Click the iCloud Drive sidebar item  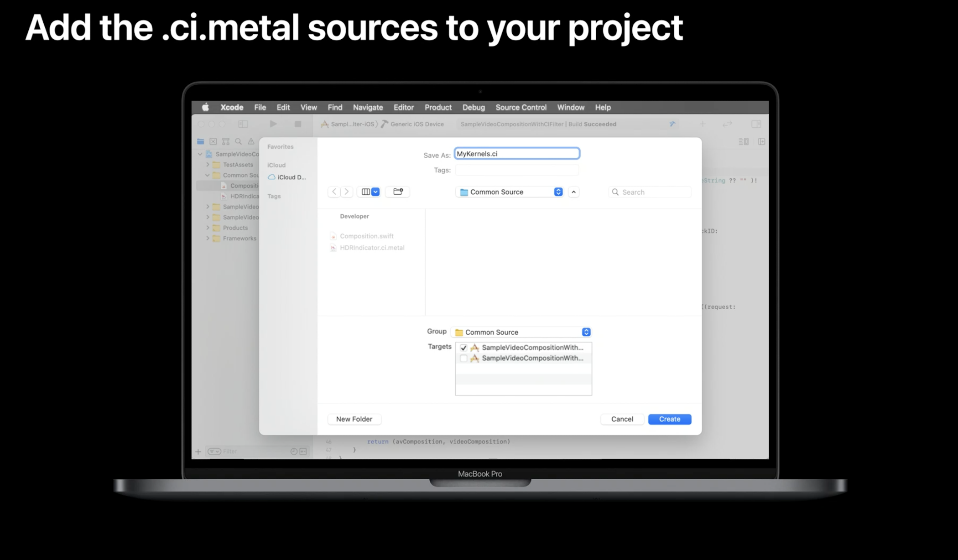click(x=287, y=177)
